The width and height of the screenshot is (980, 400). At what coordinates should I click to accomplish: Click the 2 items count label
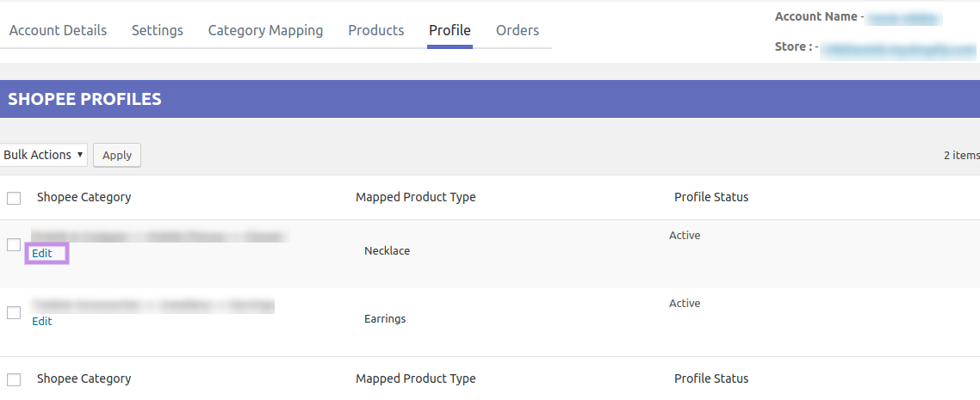[x=961, y=156]
